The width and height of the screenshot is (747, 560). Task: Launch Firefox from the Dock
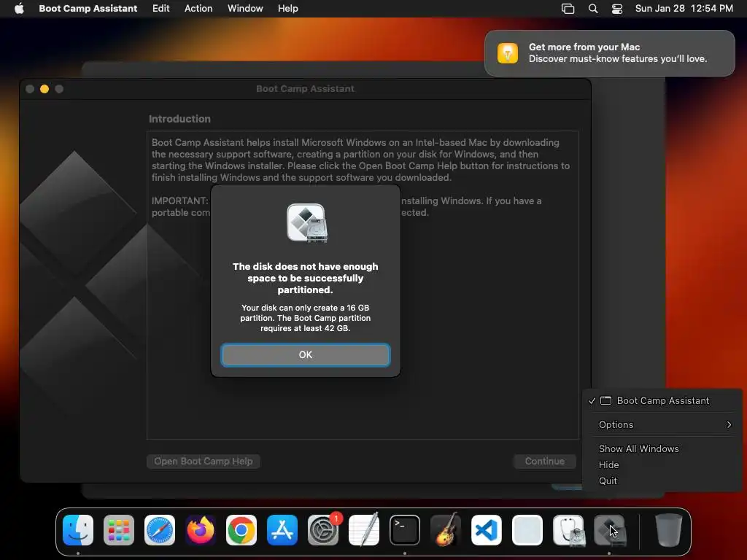point(201,530)
